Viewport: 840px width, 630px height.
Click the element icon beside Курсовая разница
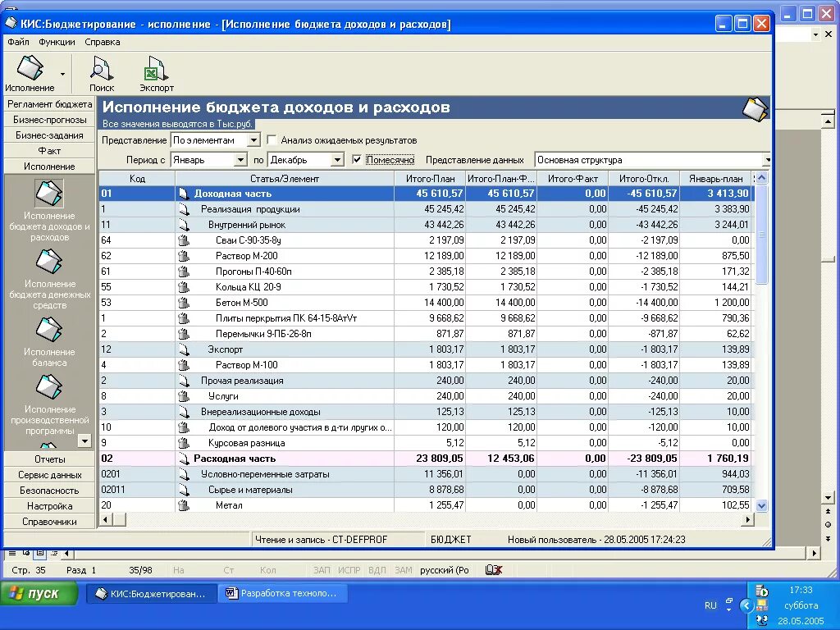[x=184, y=443]
